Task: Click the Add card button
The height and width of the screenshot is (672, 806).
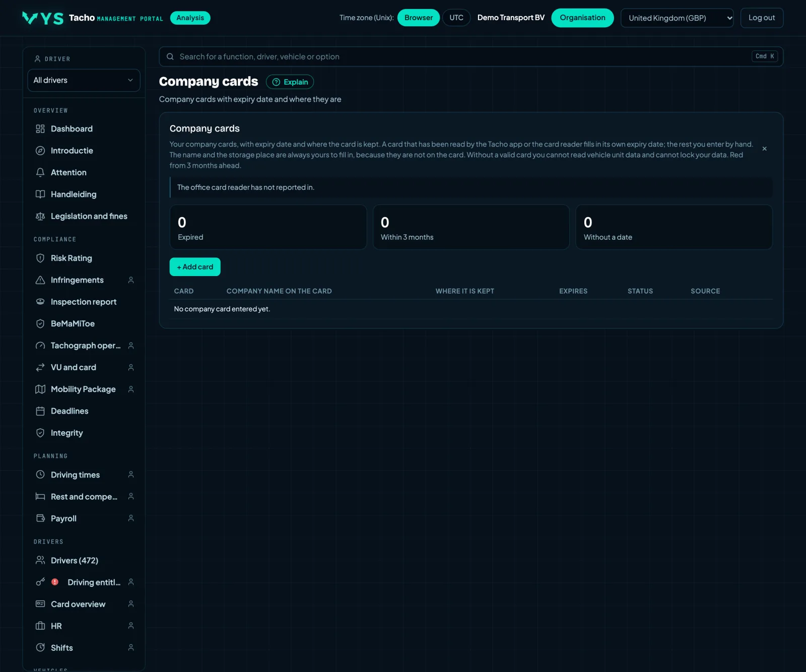Action: [195, 267]
